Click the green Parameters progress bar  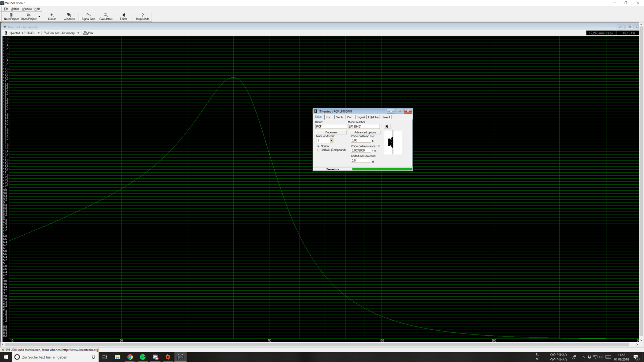pos(382,169)
